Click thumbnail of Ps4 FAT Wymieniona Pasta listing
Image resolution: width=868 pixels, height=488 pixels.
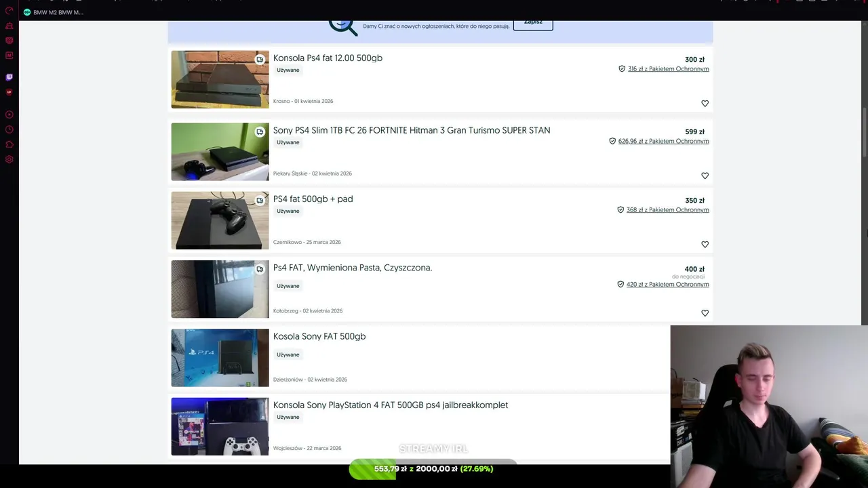tap(220, 289)
